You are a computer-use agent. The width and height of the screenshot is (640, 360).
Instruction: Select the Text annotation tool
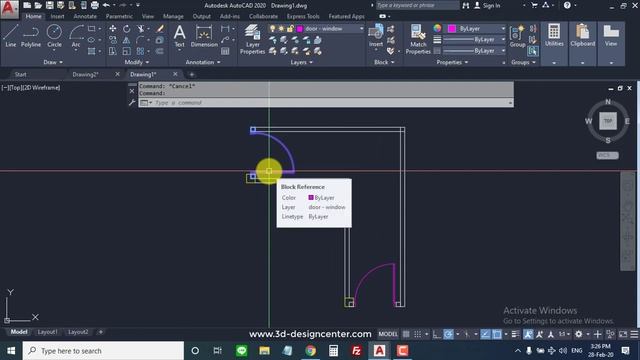click(180, 36)
